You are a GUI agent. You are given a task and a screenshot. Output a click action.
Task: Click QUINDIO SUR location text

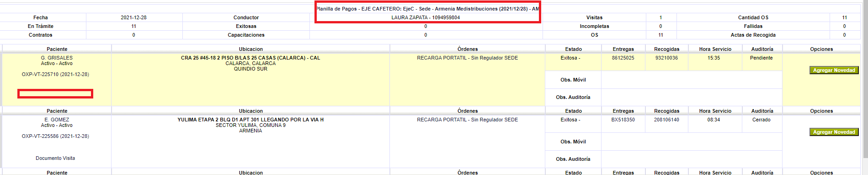pos(250,69)
